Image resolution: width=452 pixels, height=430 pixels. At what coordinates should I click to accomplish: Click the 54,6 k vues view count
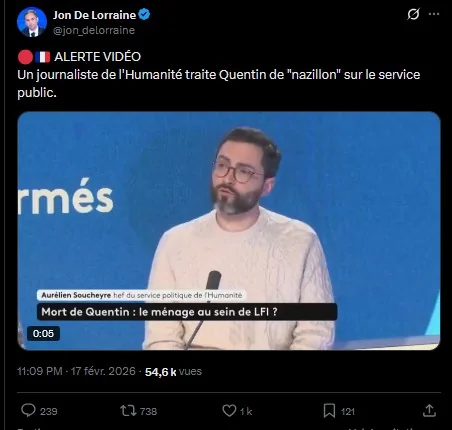pyautogui.click(x=173, y=372)
